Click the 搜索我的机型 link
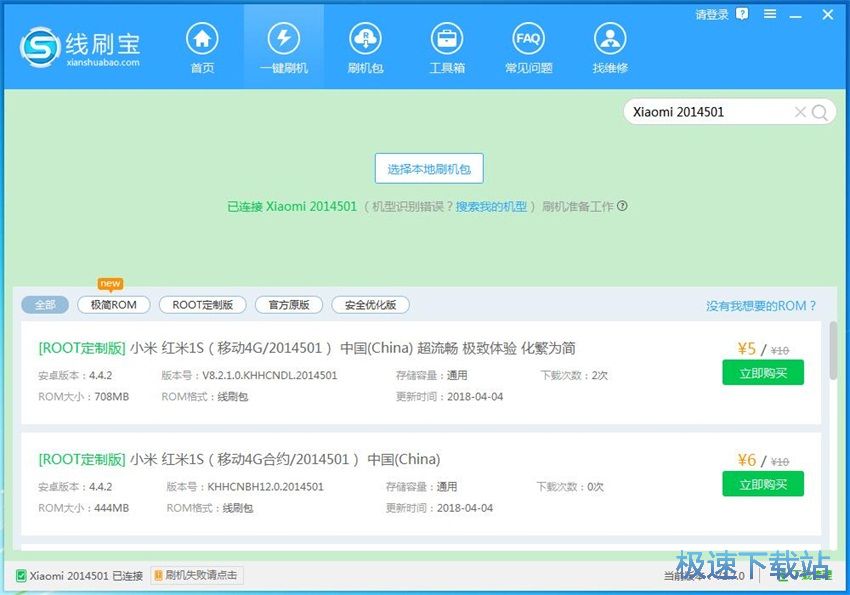Image resolution: width=850 pixels, height=595 pixels. [x=491, y=206]
